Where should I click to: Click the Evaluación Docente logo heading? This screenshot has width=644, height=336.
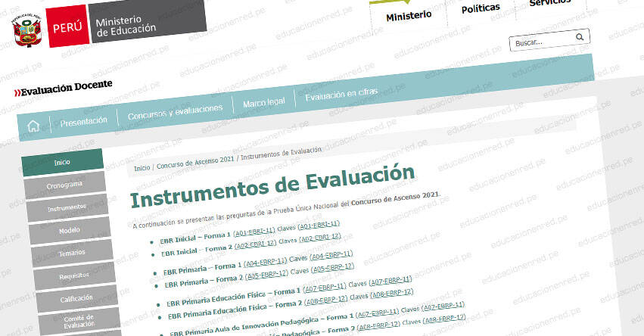pyautogui.click(x=64, y=89)
